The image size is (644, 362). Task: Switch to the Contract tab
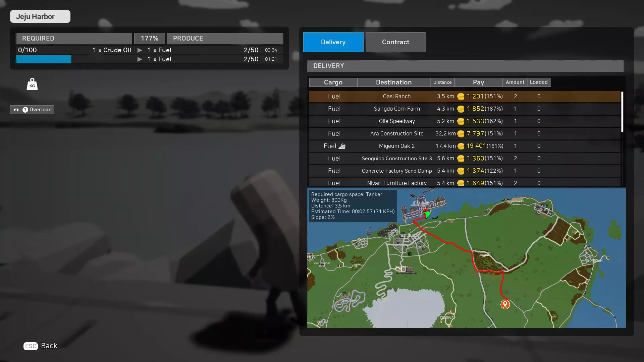click(x=395, y=42)
